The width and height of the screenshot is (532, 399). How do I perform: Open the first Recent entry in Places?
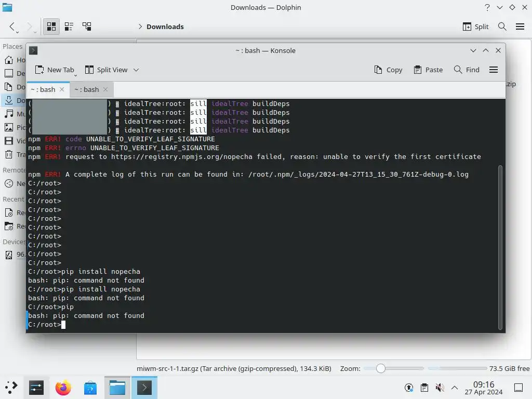pyautogui.click(x=15, y=212)
